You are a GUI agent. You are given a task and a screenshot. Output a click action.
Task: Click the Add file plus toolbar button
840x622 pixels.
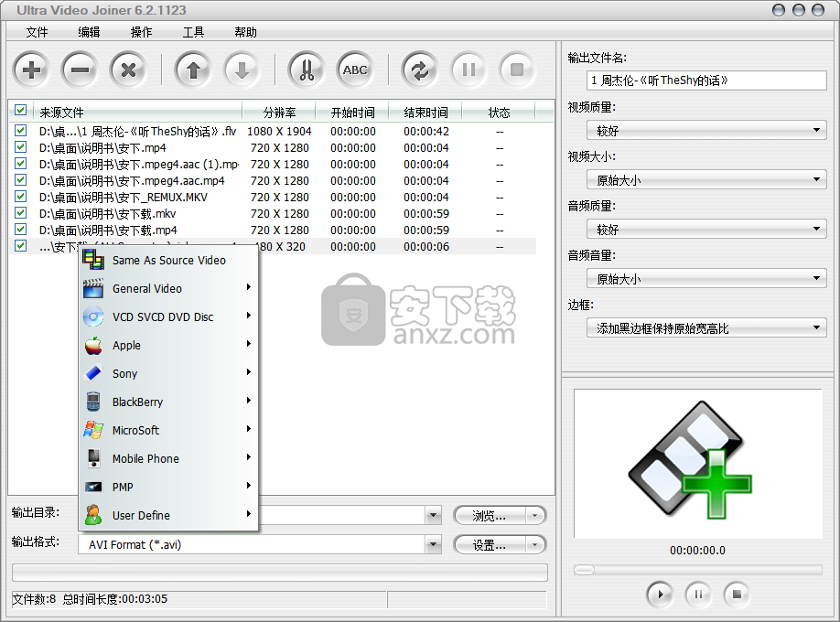click(x=32, y=70)
